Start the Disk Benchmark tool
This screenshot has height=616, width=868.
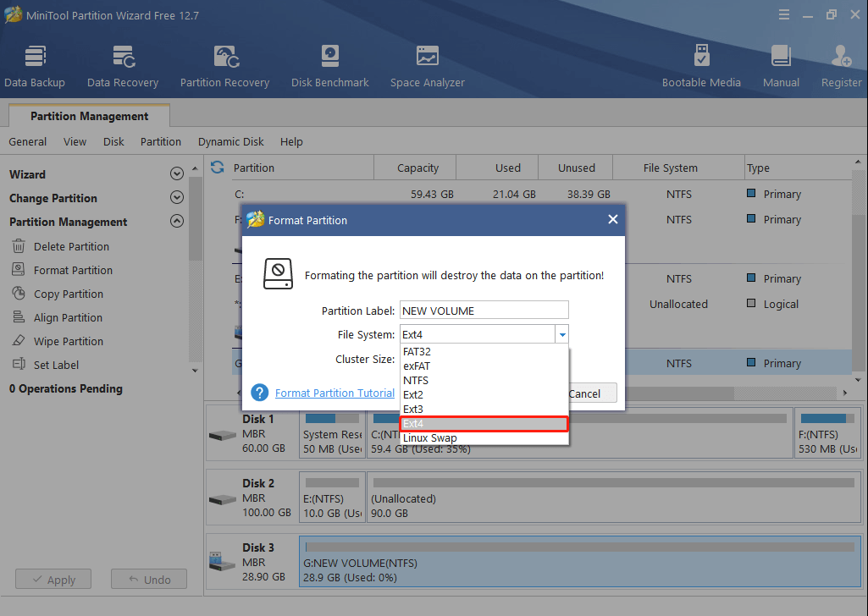point(330,66)
